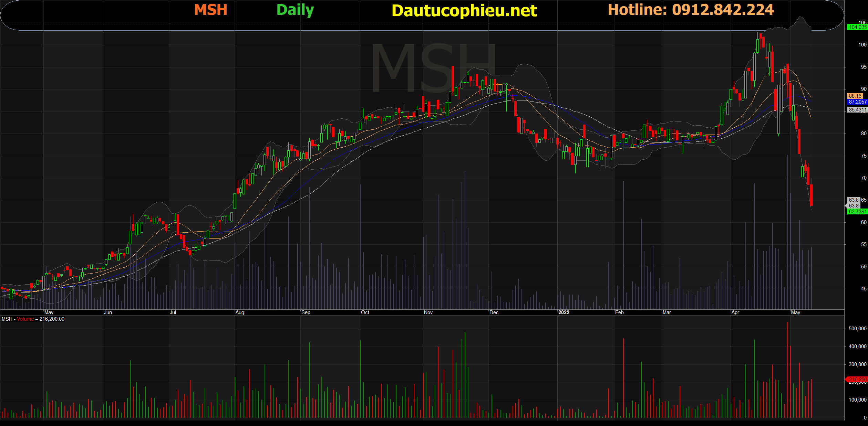Click the large MSH watermark on chart
The image size is (868, 426).
(433, 68)
